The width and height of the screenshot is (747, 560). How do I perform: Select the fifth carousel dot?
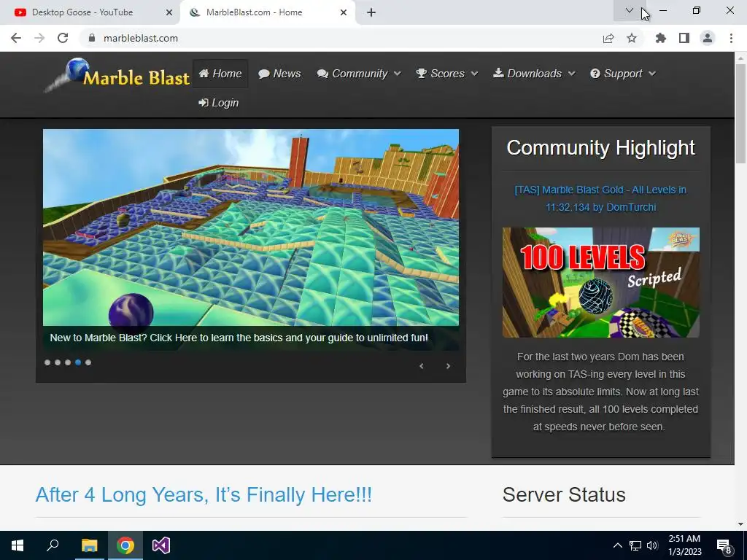(x=88, y=362)
